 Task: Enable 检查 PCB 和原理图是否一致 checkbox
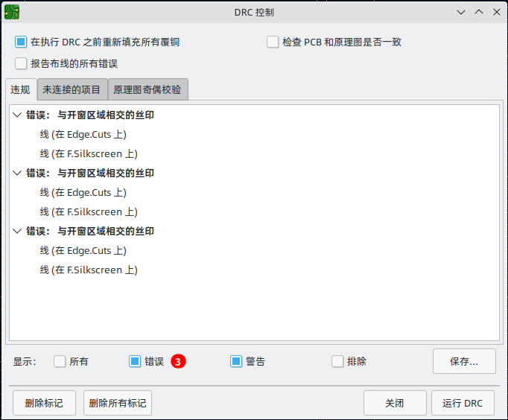[273, 42]
